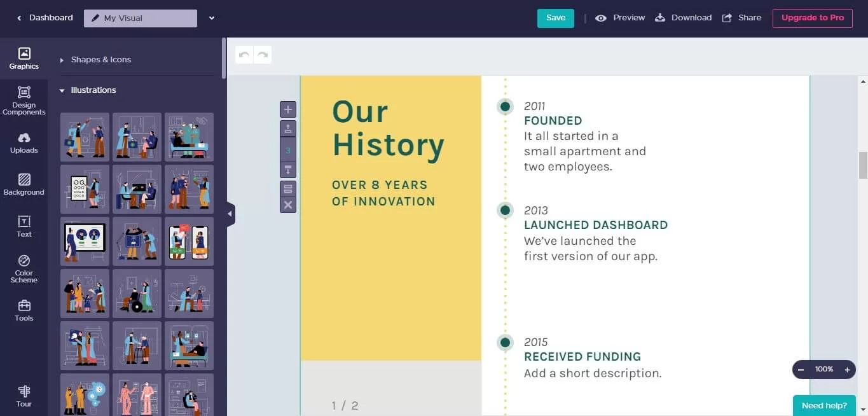Move block 3 up

[288, 129]
